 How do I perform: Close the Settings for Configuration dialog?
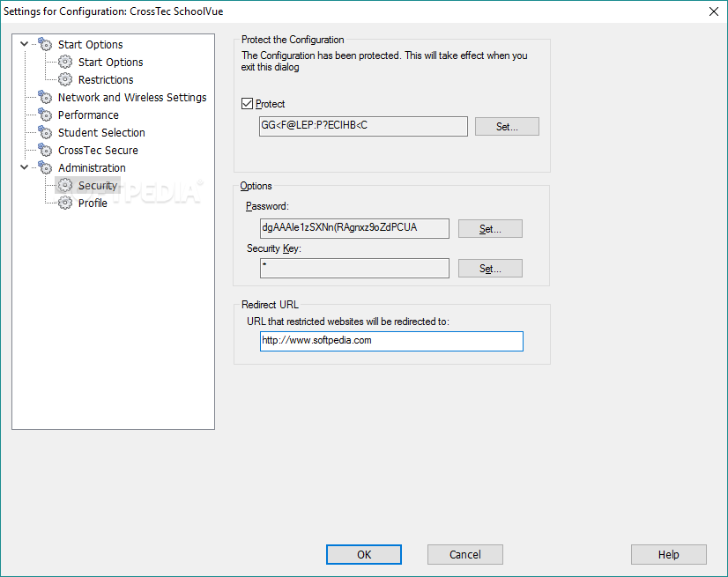714,11
